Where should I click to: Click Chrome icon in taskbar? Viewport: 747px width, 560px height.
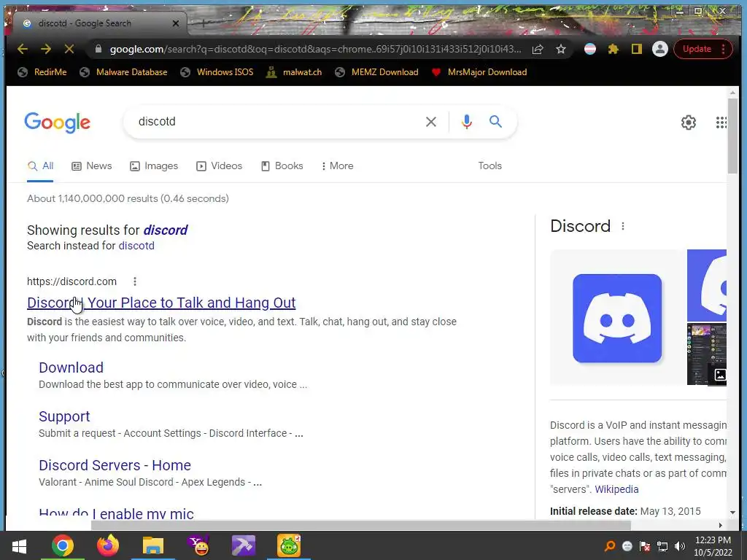point(63,546)
